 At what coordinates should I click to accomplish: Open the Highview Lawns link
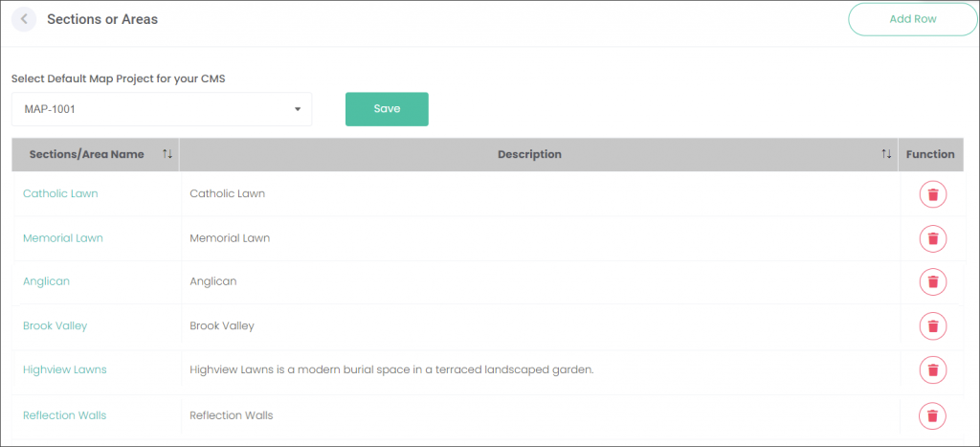pyautogui.click(x=65, y=369)
